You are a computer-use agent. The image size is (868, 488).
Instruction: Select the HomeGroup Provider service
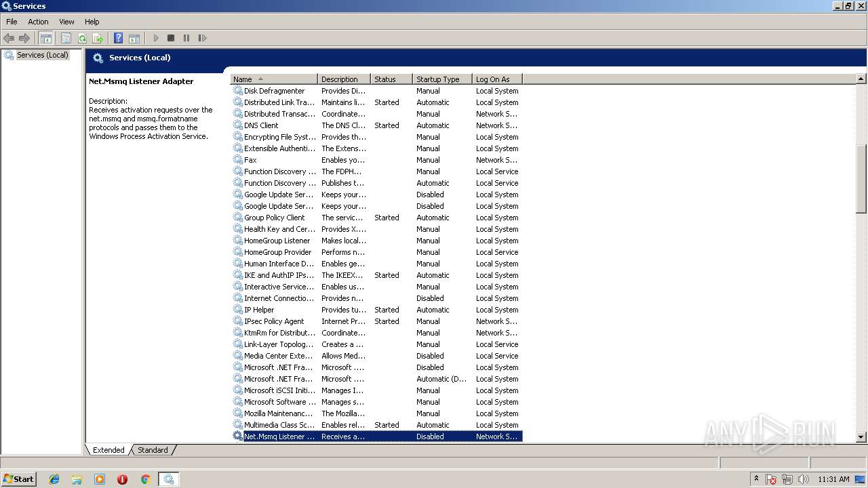377,252
